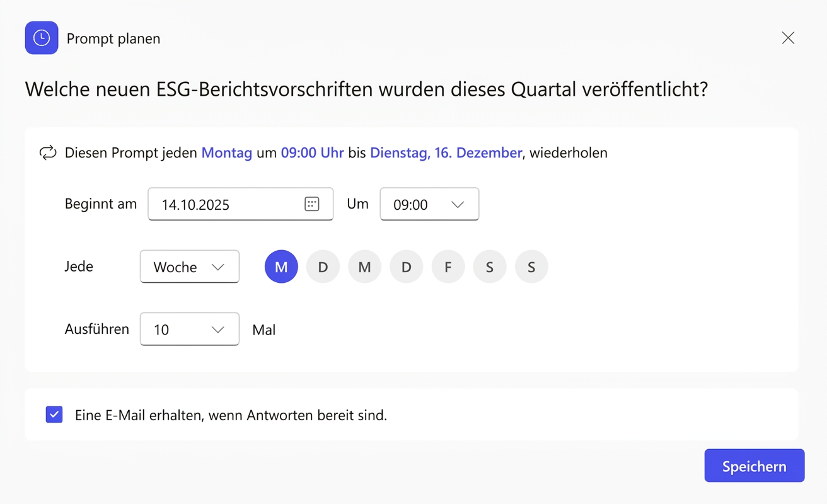Open the 10 Mal count dropdown
This screenshot has width=827, height=504.
(189, 329)
